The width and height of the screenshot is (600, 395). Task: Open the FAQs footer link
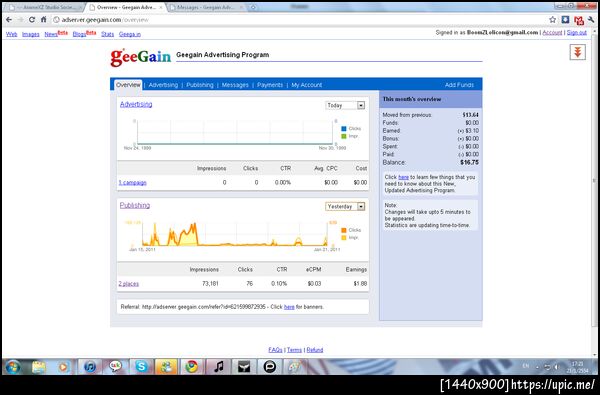[275, 350]
